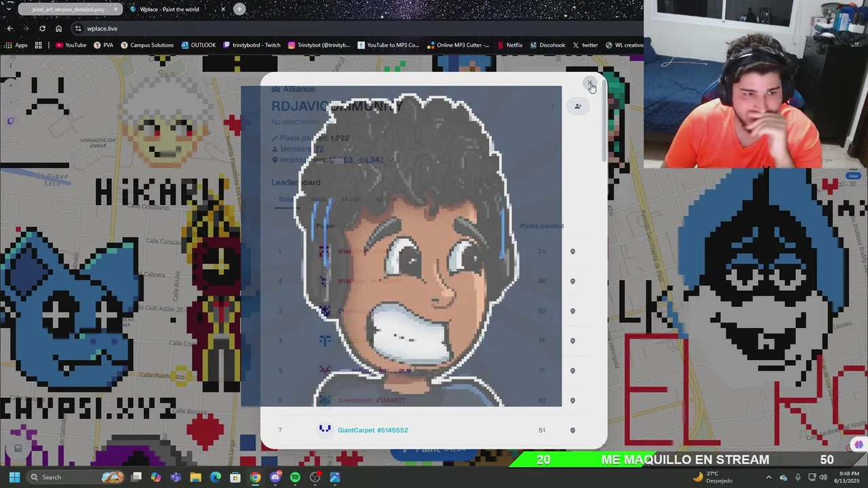Click GiantCarpet #5145552 player name
This screenshot has height=488, width=868.
pos(373,430)
